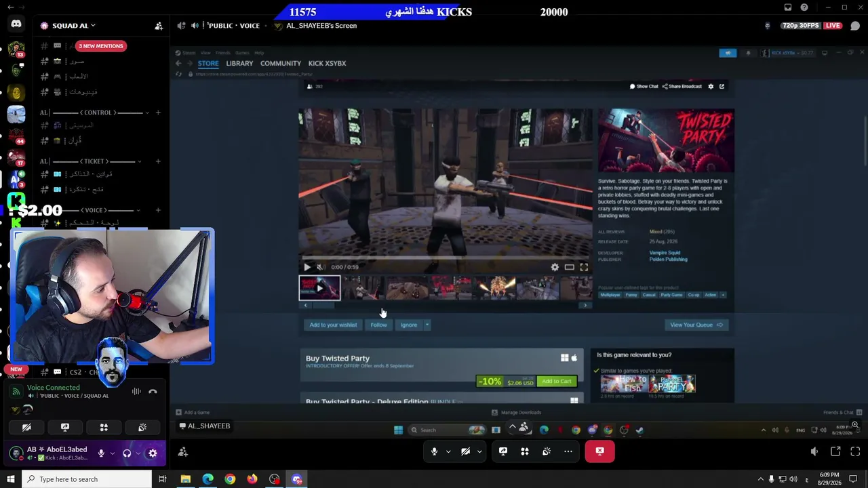Open microphone options arrow in call controls
This screenshot has width=868, height=488.
448,451
